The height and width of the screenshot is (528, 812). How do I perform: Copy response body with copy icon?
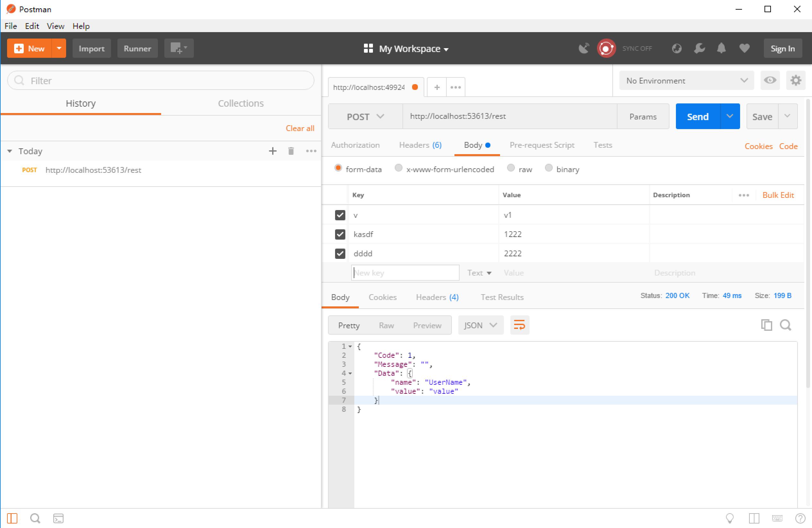(x=766, y=325)
